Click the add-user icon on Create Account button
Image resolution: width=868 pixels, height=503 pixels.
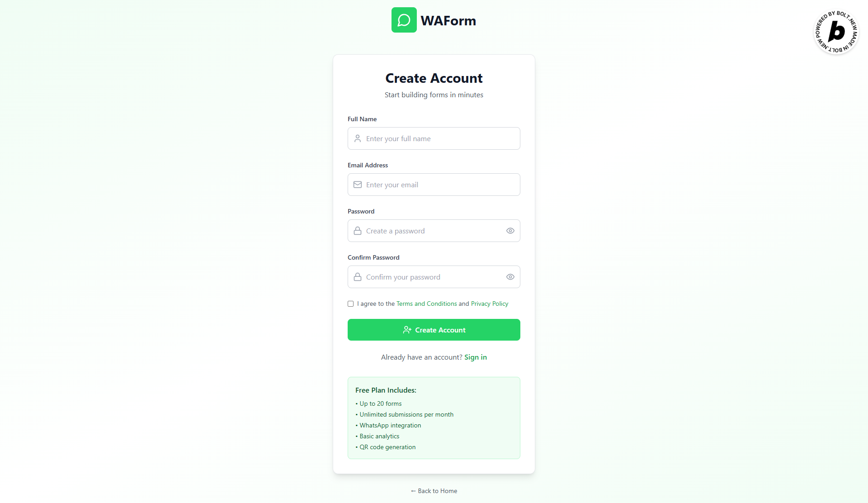pyautogui.click(x=407, y=330)
